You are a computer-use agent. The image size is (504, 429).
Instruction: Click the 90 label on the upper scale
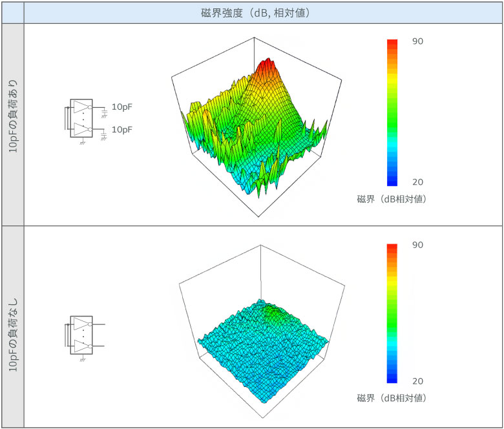pyautogui.click(x=417, y=41)
